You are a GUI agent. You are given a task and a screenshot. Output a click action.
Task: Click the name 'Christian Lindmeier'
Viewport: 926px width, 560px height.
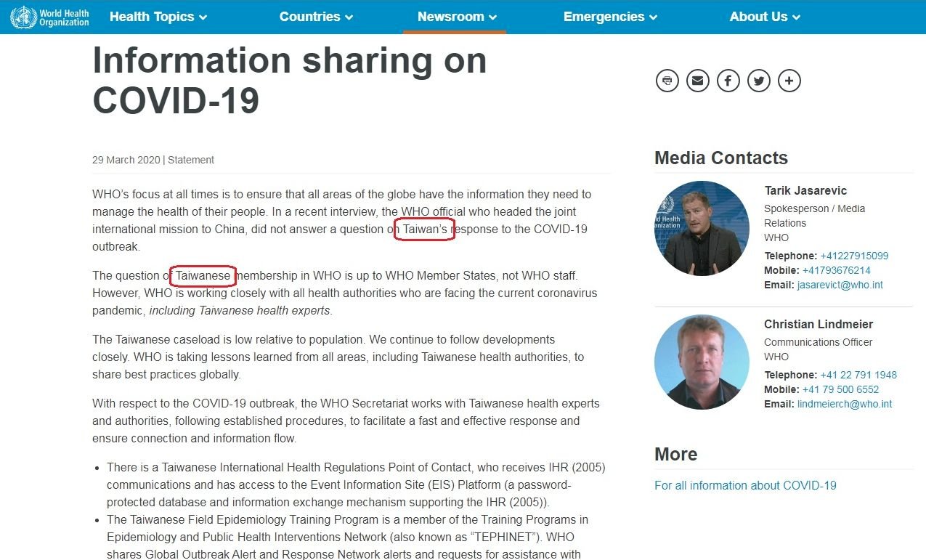(819, 324)
